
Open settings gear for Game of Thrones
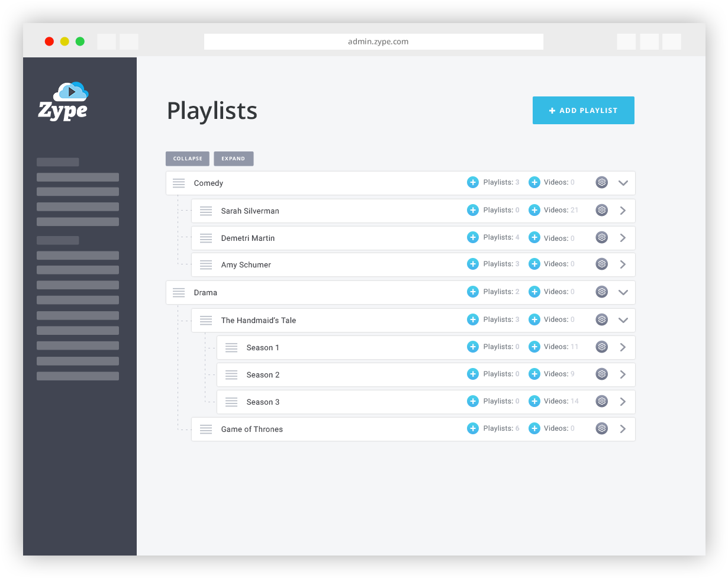tap(602, 428)
